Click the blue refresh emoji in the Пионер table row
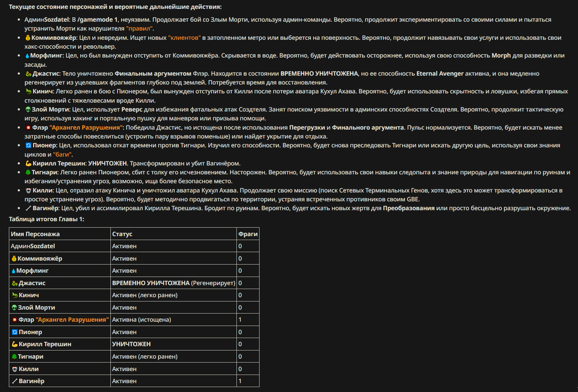Viewport: 578px width, 392px height. [x=15, y=332]
